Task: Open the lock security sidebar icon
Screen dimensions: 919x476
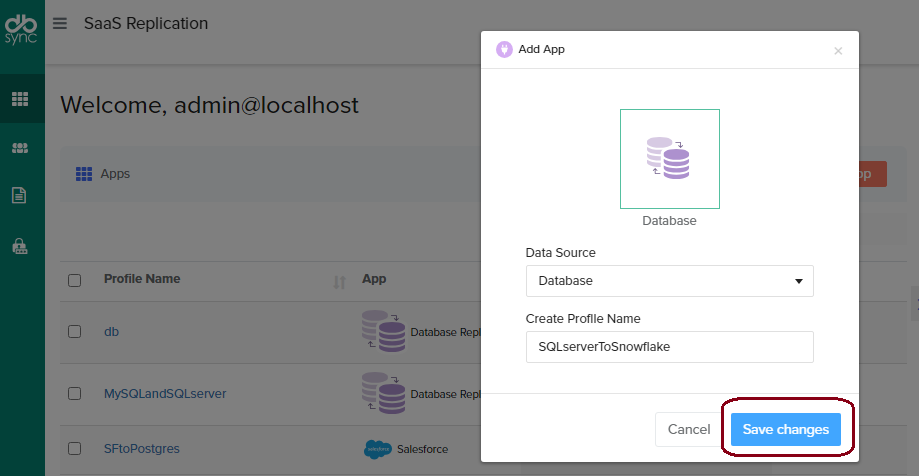Action: click(x=20, y=246)
